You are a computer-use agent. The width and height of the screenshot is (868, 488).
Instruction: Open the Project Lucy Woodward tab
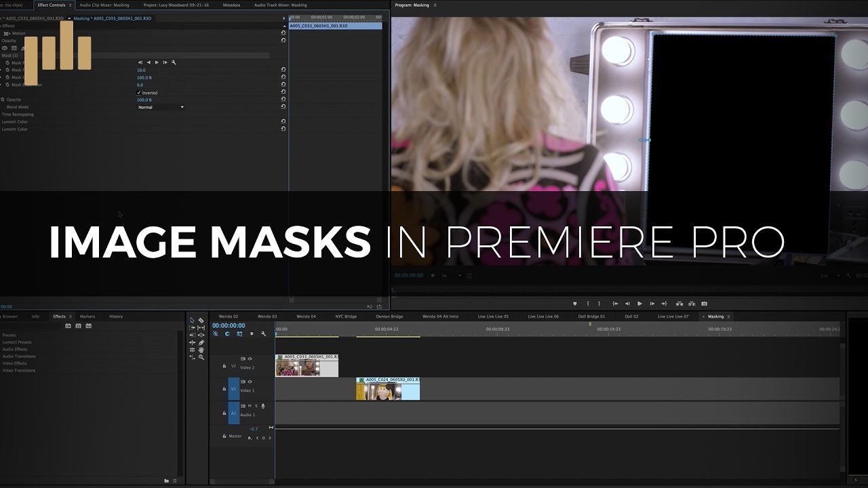click(x=176, y=5)
